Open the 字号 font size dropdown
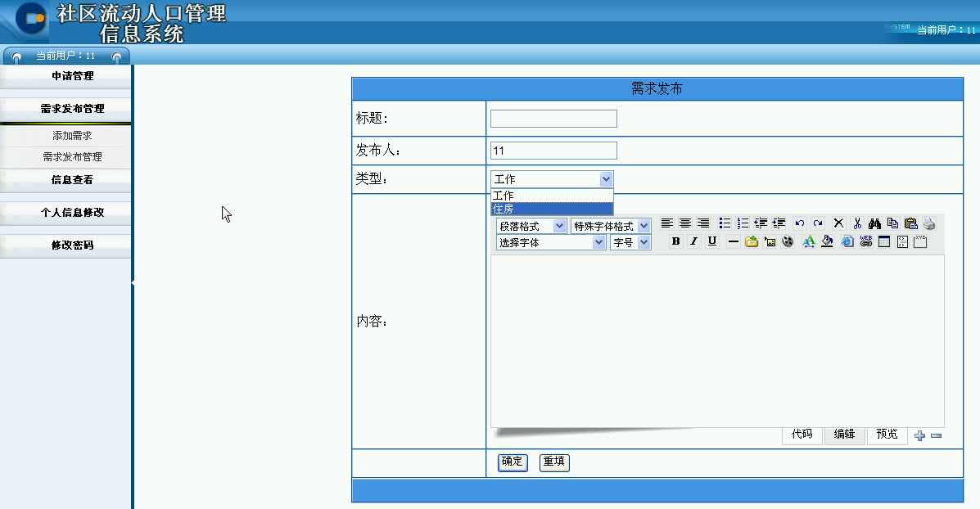The image size is (980, 509). pos(630,242)
